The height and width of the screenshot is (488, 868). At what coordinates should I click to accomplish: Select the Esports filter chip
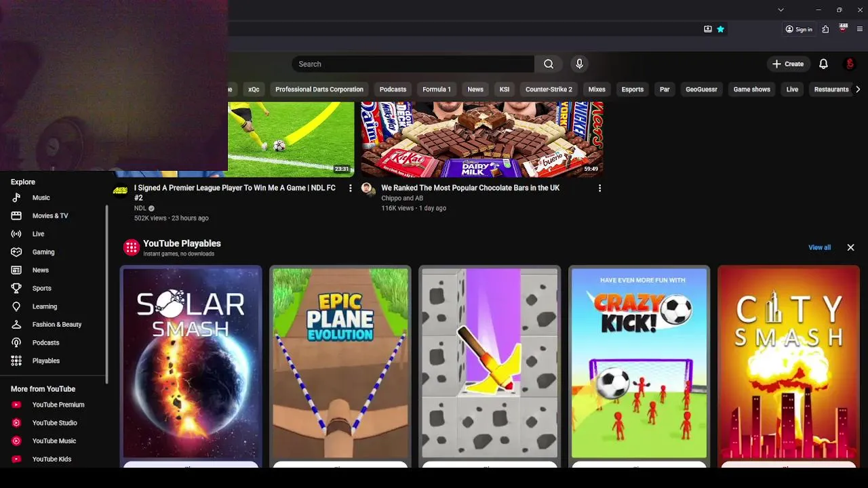(633, 89)
